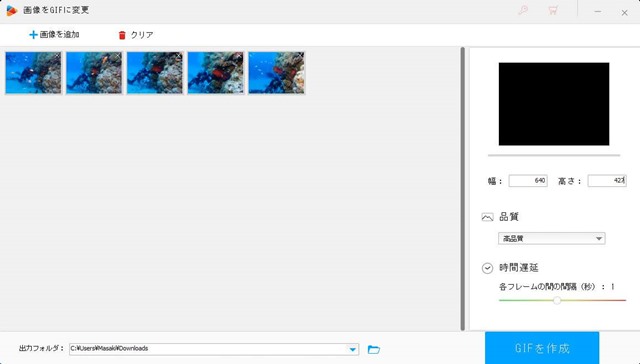This screenshot has height=364, width=640.
Task: Click the key registration icon
Action: coord(523,11)
